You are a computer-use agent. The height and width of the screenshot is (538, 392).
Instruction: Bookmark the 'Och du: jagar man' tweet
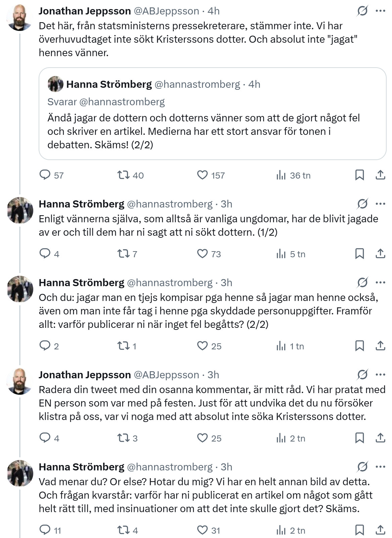click(x=359, y=346)
